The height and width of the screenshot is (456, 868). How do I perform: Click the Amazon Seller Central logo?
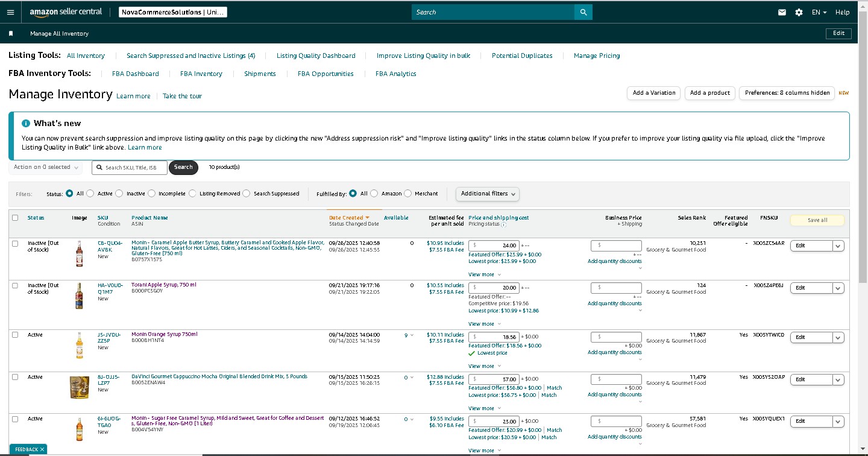[x=66, y=12]
